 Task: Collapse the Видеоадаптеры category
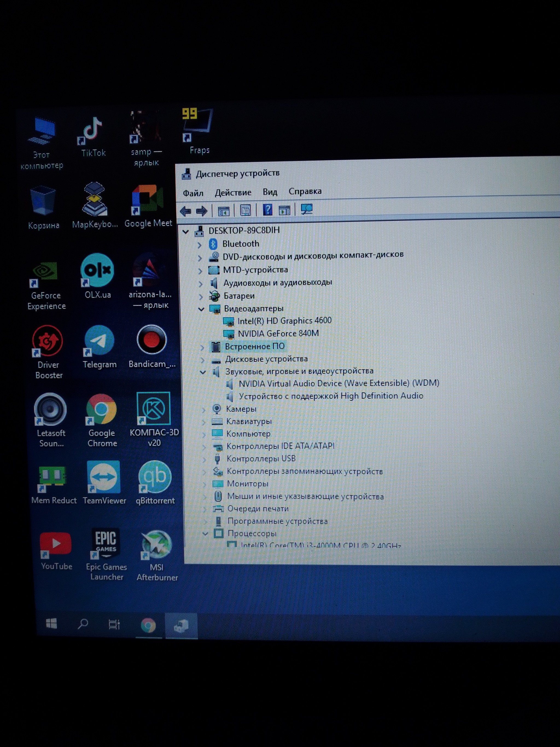point(201,309)
